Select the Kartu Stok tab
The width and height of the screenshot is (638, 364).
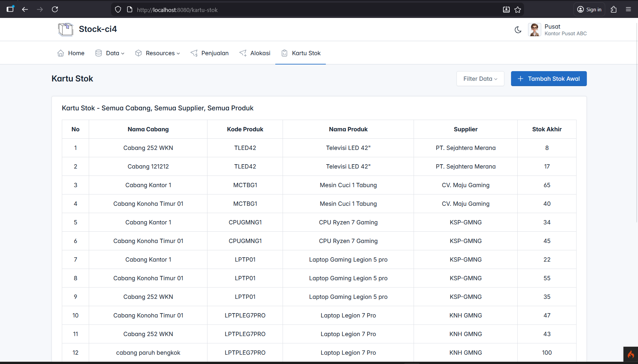301,53
